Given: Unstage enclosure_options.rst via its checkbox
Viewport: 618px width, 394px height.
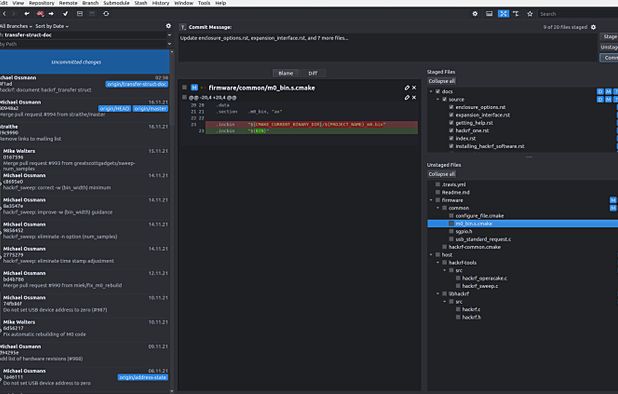Looking at the screenshot, I should click(x=451, y=107).
